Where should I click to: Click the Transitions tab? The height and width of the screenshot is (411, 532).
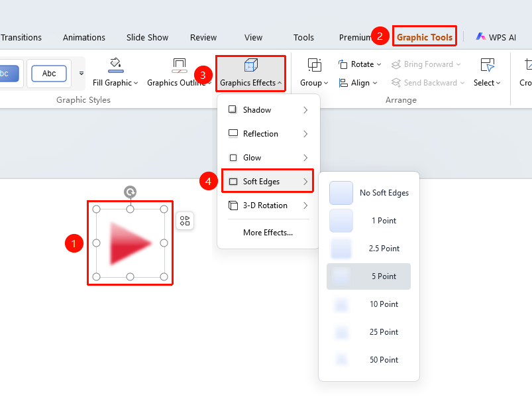click(21, 37)
